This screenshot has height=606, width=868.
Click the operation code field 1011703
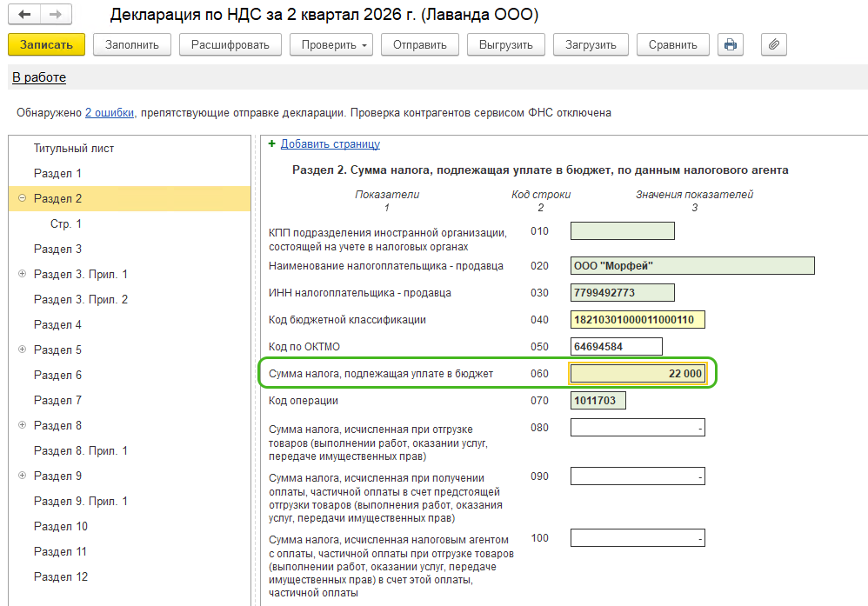598,401
